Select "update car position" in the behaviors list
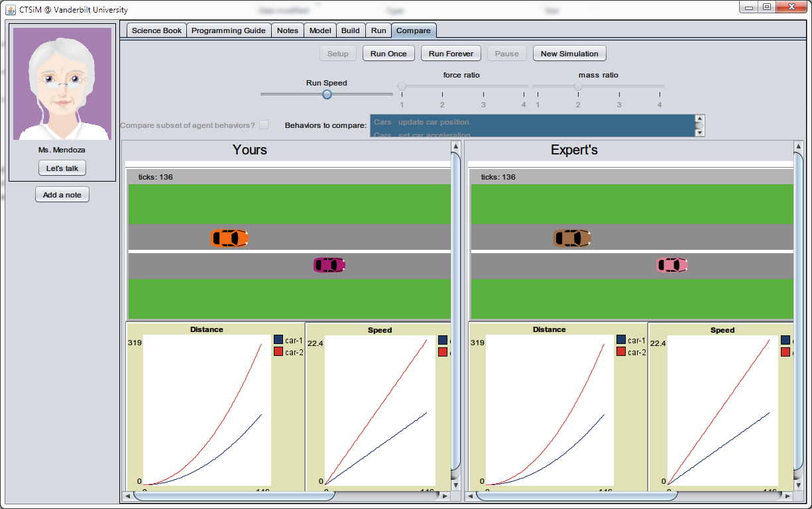The width and height of the screenshot is (812, 509). pyautogui.click(x=434, y=122)
